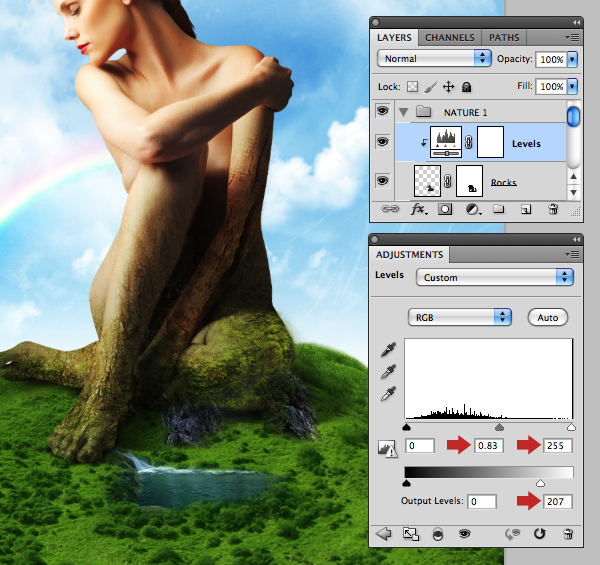
Task: Click lock position move icon
Action: coord(448,87)
